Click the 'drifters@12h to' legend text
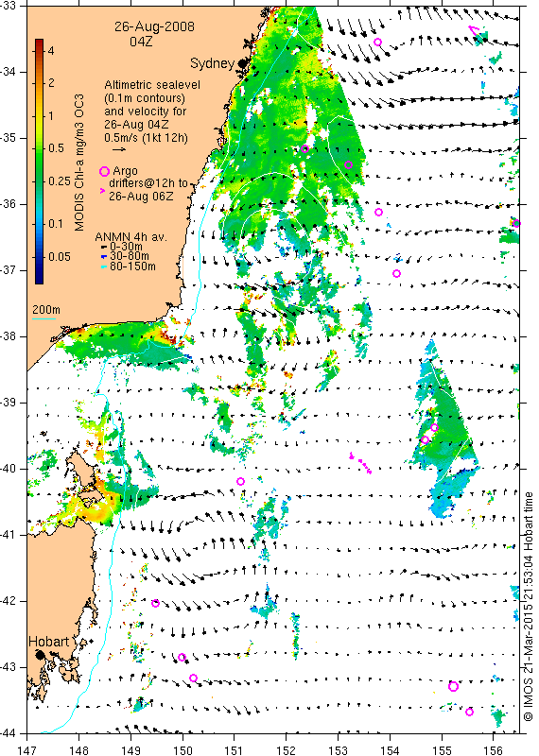This screenshot has width=539, height=756. pos(148,183)
